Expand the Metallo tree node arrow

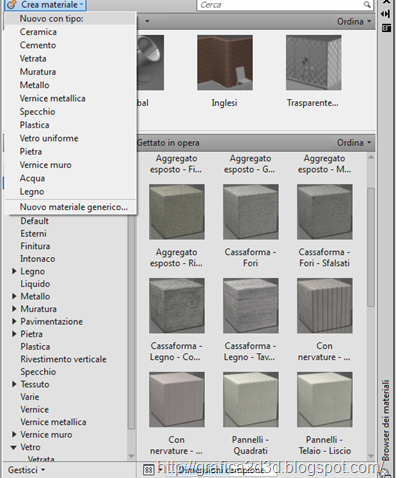pos(14,296)
